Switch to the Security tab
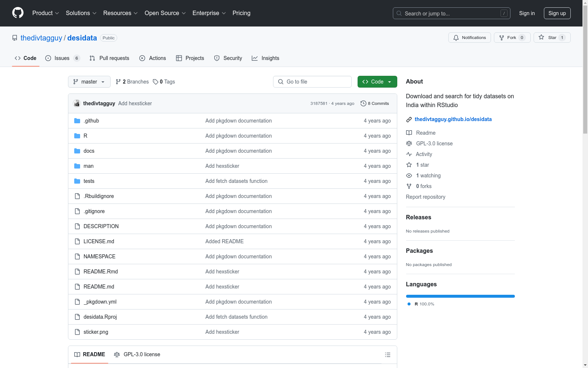 click(228, 58)
